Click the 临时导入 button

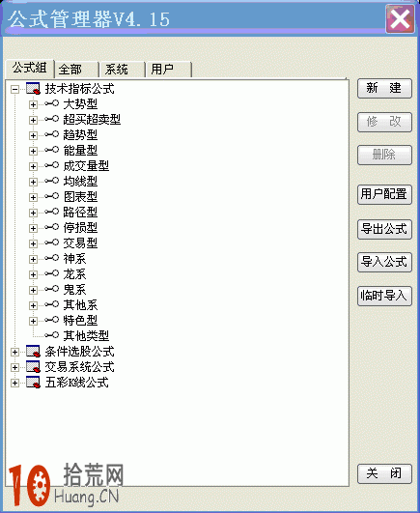(x=384, y=296)
